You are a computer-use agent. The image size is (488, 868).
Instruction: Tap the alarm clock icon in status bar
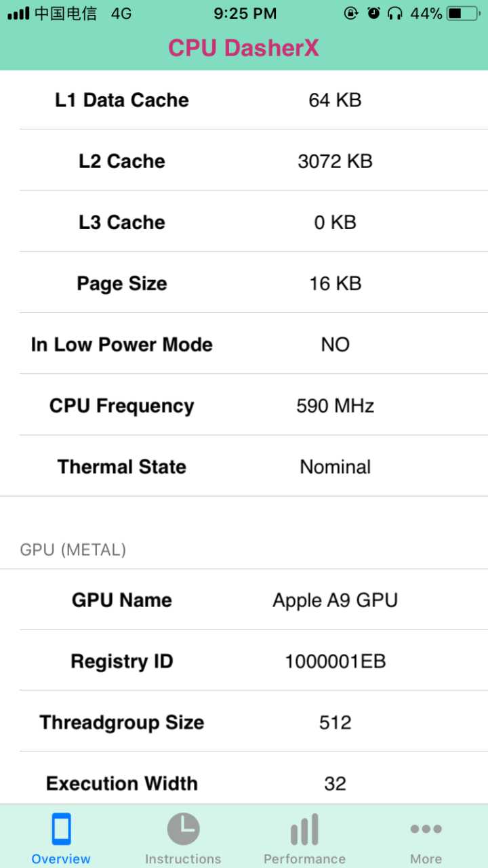pos(374,12)
